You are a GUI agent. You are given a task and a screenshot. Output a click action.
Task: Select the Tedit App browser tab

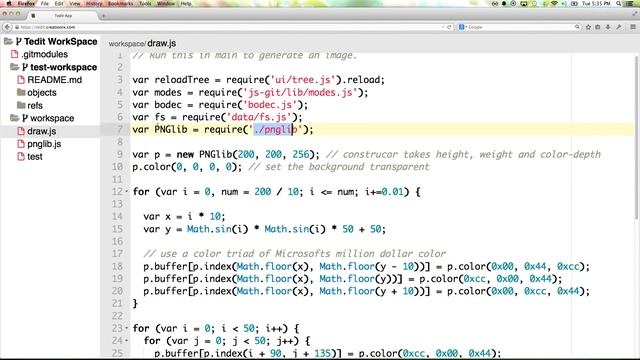pyautogui.click(x=63, y=16)
